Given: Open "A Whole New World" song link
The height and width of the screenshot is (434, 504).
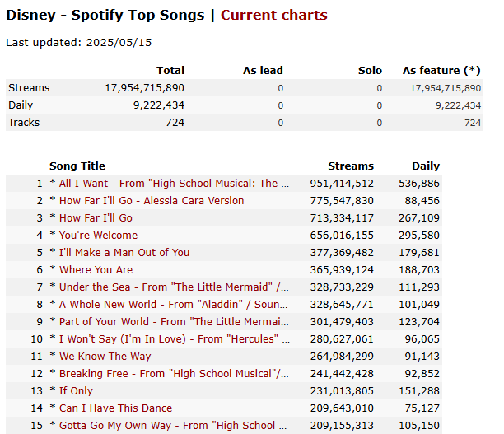Looking at the screenshot, I should [174, 305].
